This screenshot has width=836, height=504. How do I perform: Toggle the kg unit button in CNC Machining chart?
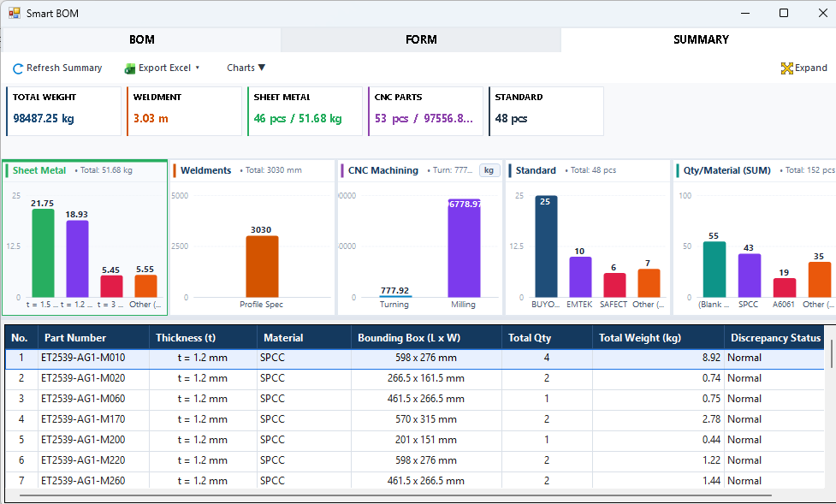tap(489, 170)
